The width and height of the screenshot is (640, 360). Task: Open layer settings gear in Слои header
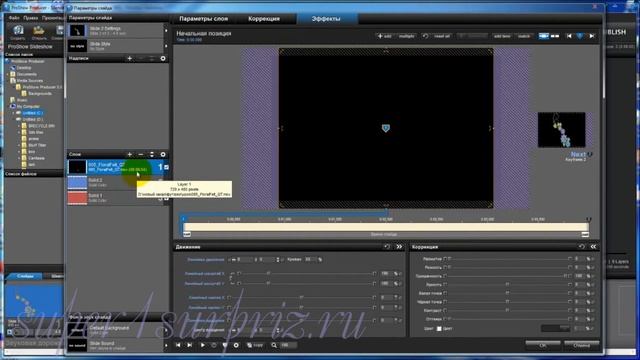(163, 154)
